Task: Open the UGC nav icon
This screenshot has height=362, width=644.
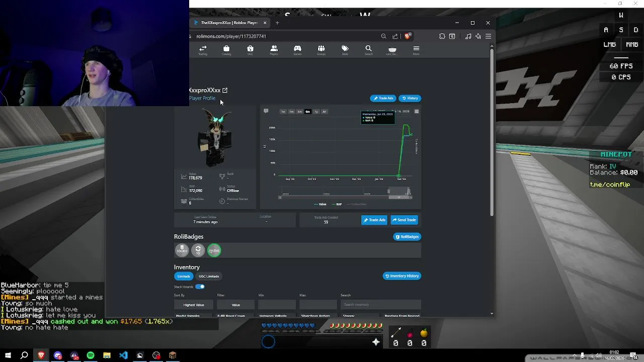Action: tap(250, 50)
